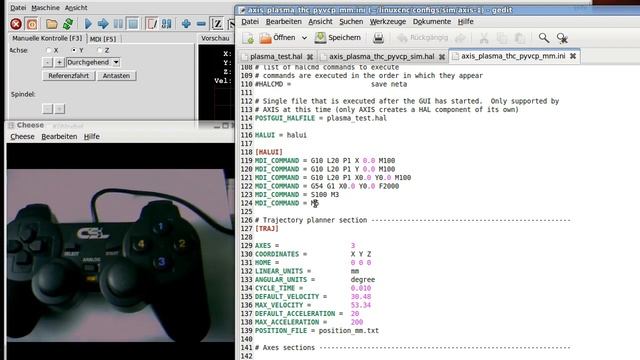640x360 pixels.
Task: Click the [HALUI] section header text
Action: point(269,152)
